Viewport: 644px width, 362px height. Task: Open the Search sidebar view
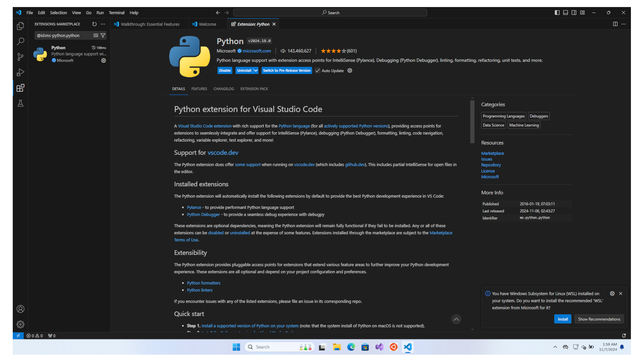tap(20, 41)
